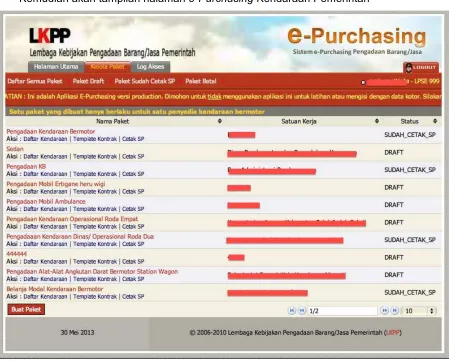
Task: Click Cetak SP for Mobil Ambulance row
Action: point(133,209)
